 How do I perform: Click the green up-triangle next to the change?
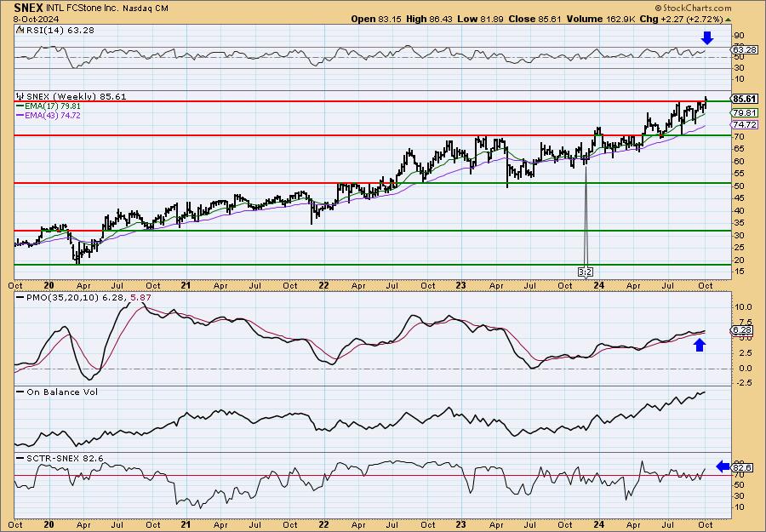pyautogui.click(x=728, y=20)
